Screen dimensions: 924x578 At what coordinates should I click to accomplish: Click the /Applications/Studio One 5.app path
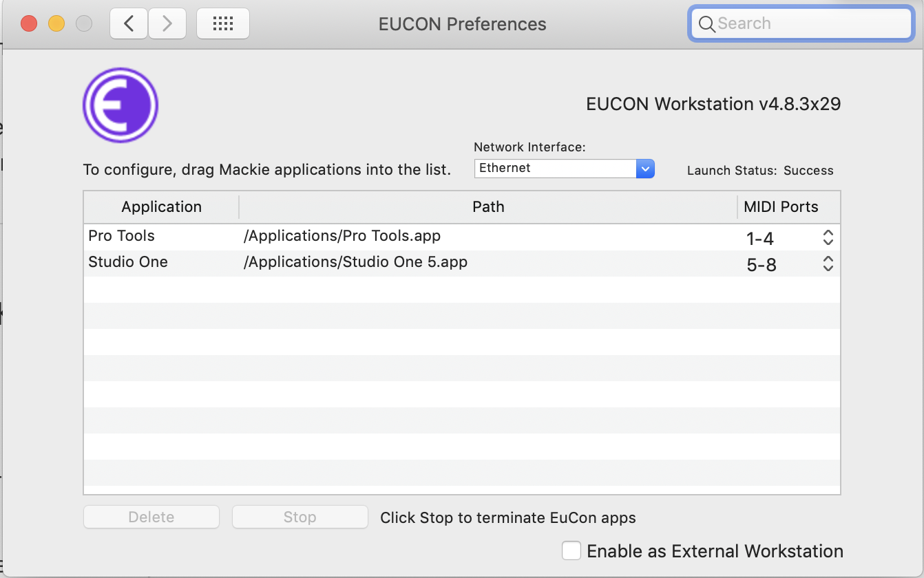coord(355,262)
